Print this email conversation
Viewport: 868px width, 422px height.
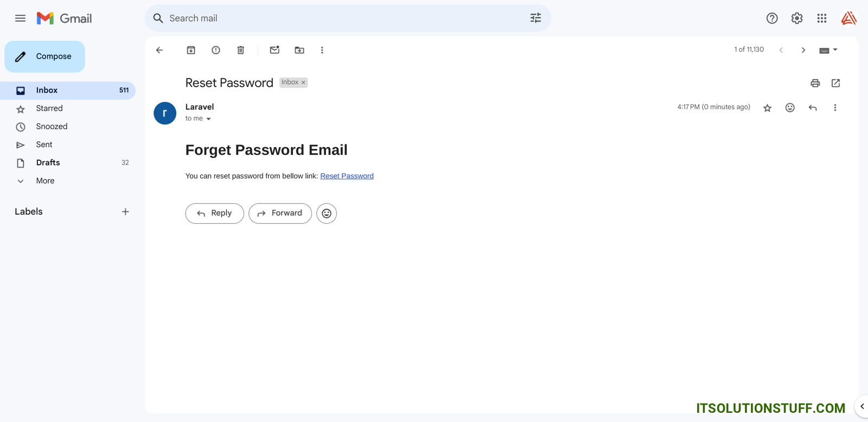click(x=815, y=83)
